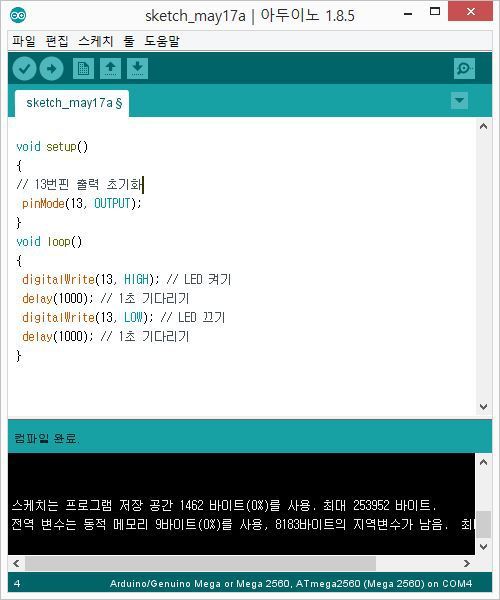Click the board info 'Mega 2560 on COM4'
500x600 pixels.
(291, 584)
